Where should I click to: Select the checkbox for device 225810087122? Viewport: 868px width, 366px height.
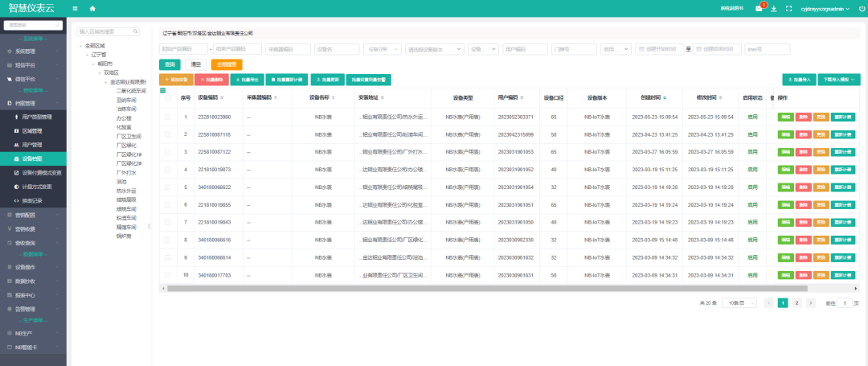tap(168, 151)
